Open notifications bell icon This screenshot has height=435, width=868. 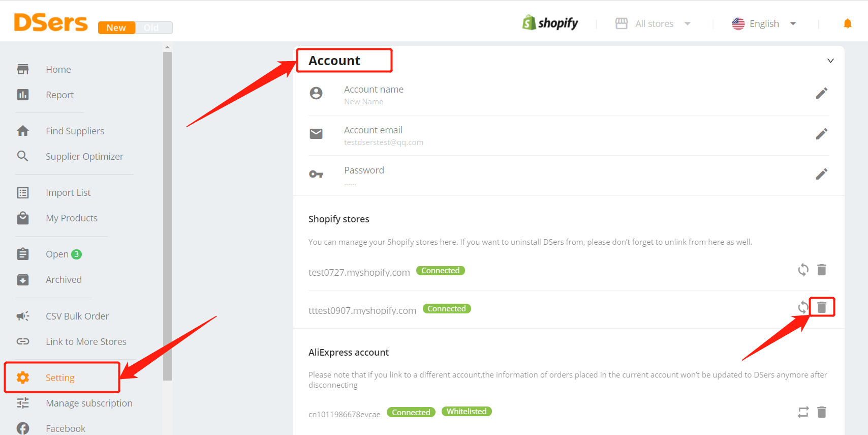(x=848, y=23)
